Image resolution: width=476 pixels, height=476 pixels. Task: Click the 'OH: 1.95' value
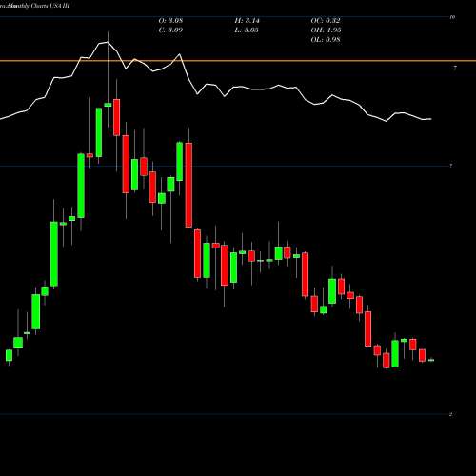click(326, 30)
